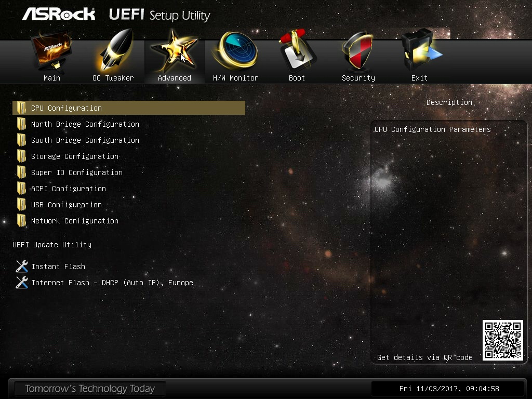Click the folder icon beside ACPI Configuration

click(21, 189)
